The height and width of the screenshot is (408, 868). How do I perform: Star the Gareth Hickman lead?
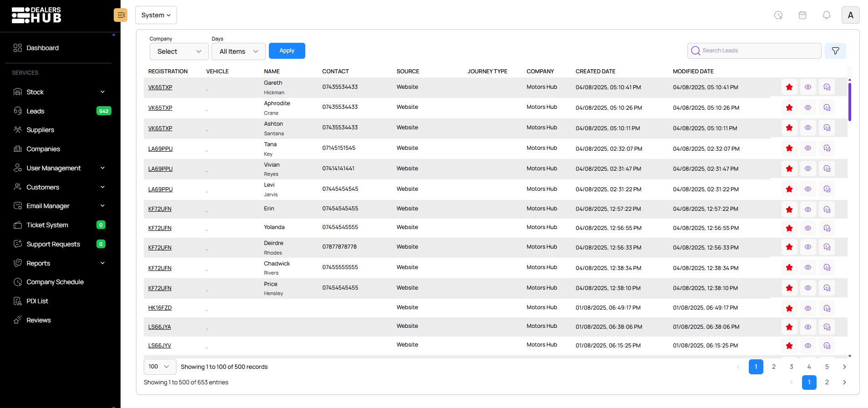(789, 87)
